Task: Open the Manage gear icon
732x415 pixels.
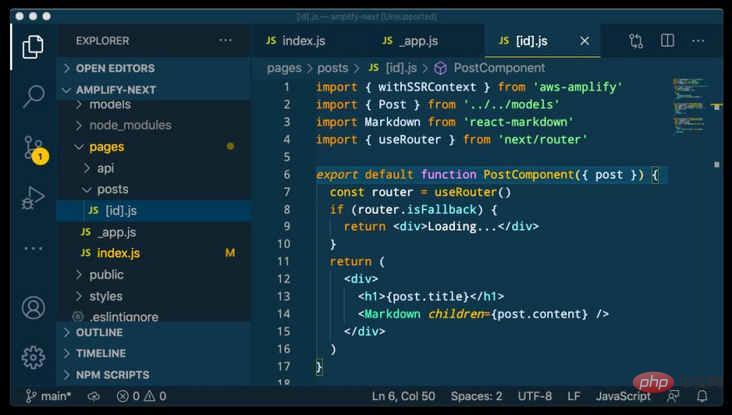Action: tap(33, 357)
